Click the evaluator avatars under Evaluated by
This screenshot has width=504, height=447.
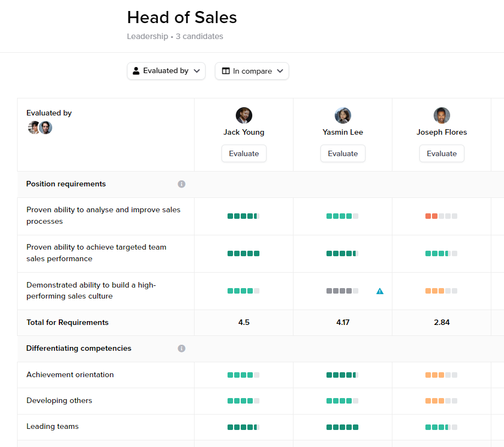coord(40,128)
